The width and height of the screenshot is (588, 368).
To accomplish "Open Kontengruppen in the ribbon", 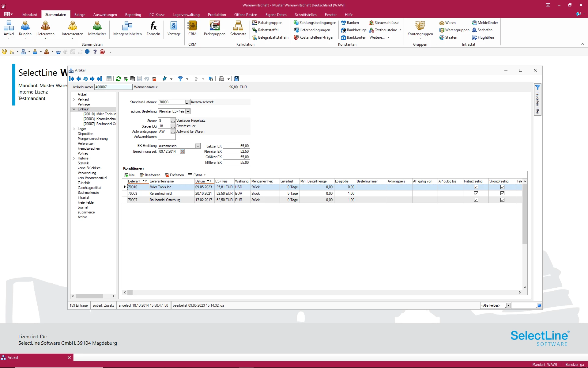I will tap(420, 29).
